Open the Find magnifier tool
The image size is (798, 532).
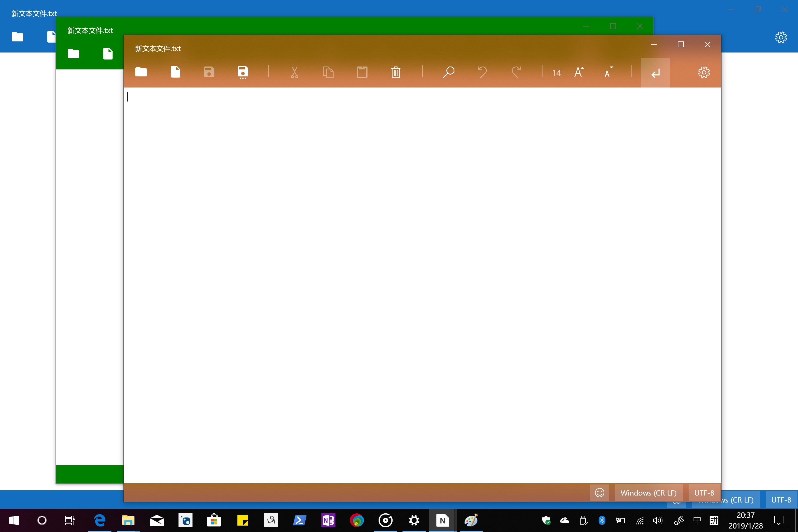pos(448,72)
